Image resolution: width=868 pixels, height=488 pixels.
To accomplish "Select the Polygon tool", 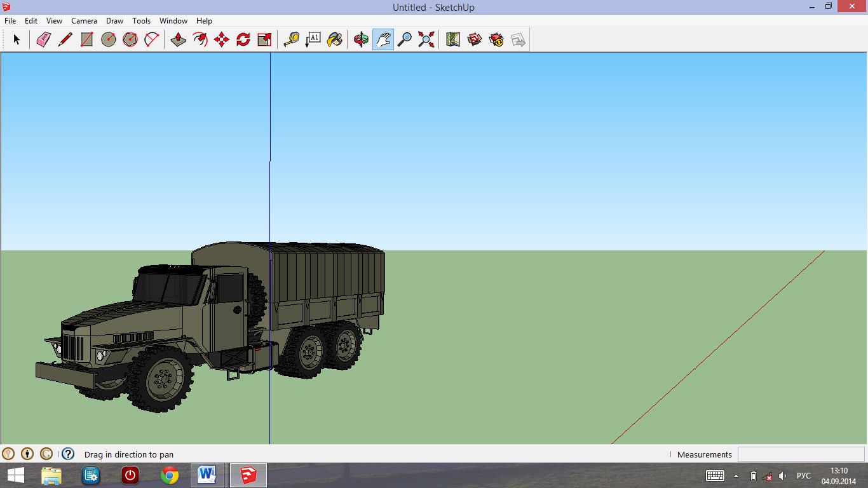I will tap(130, 39).
